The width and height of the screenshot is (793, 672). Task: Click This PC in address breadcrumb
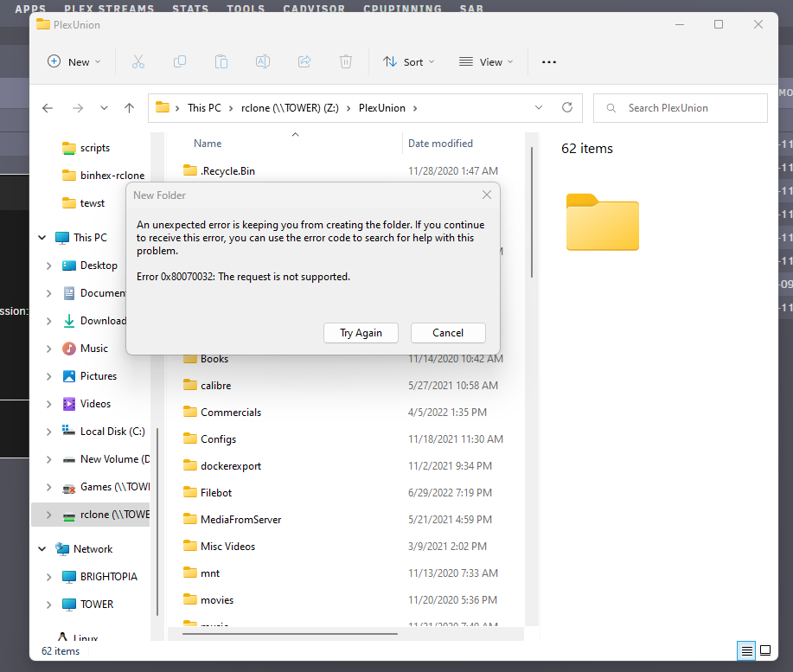click(204, 108)
